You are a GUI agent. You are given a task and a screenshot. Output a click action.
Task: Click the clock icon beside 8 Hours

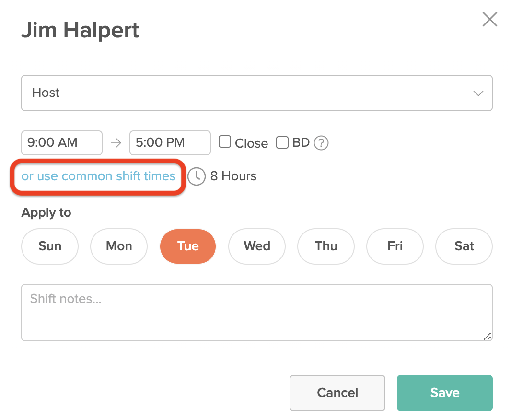[x=196, y=176]
